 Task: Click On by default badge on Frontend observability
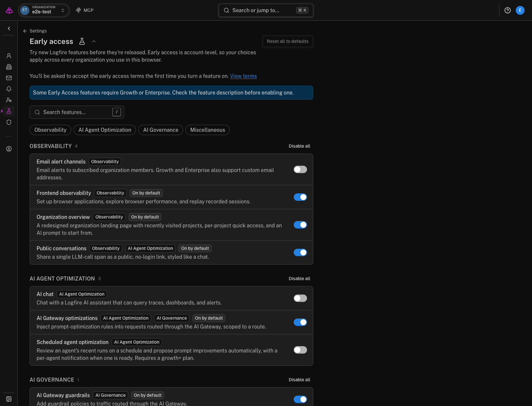[146, 193]
